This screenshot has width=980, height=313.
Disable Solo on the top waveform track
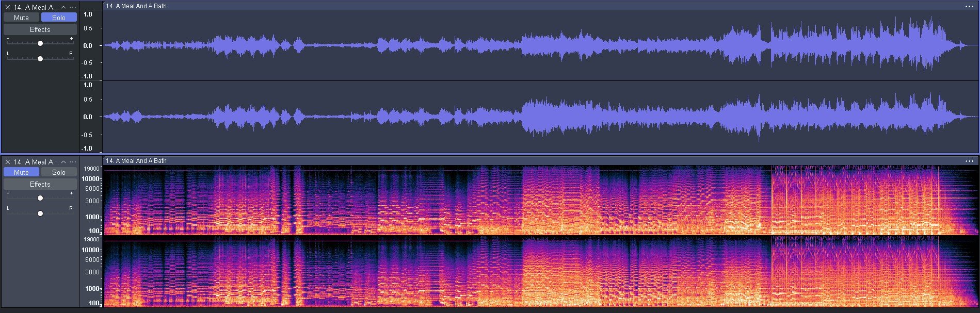tap(59, 18)
